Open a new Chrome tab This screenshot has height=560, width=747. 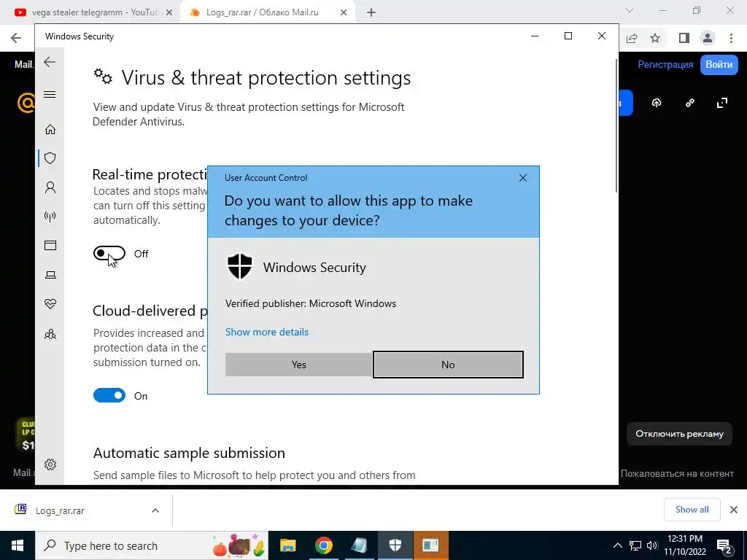coord(371,12)
